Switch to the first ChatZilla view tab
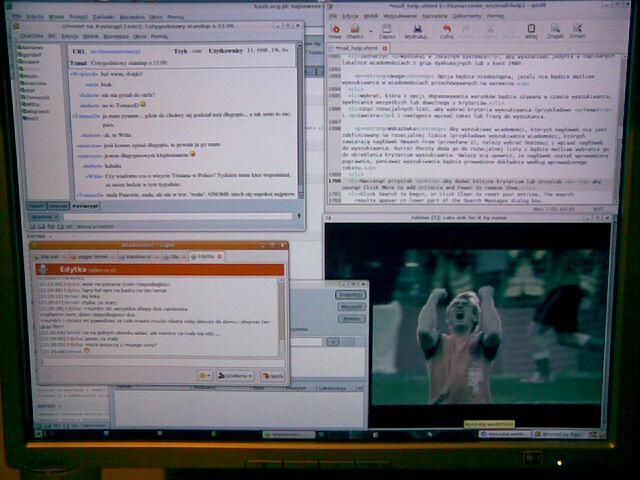The height and width of the screenshot is (480, 640). tap(37, 206)
